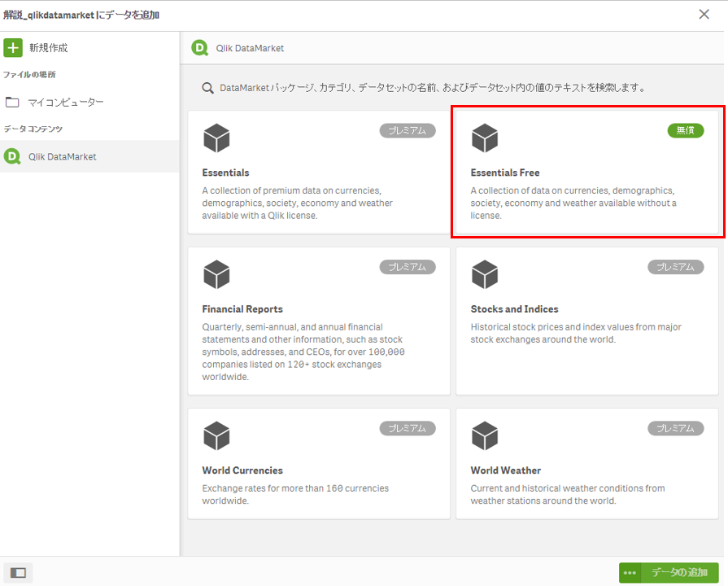
Task: Close the add data dialog
Action: (704, 15)
